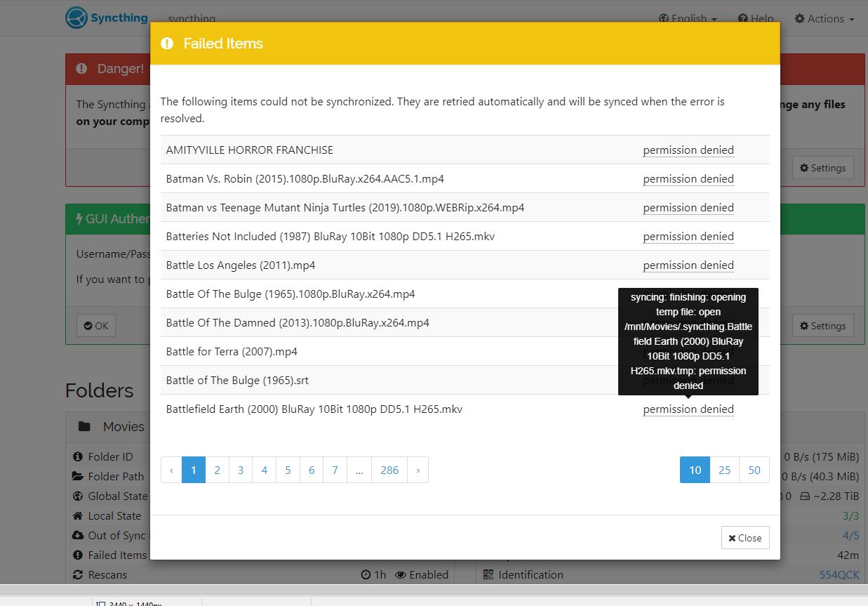Select Battle of The Bulge (1965).srt file name

237,380
